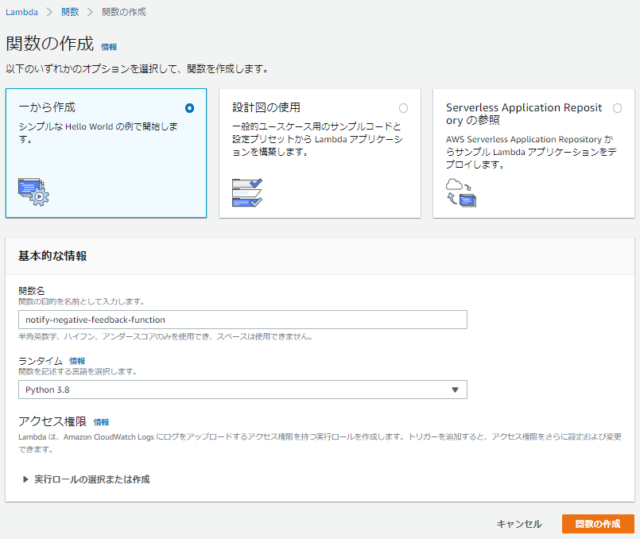The image size is (640, 539).
Task: Expand 実行ロールの選択または作成 section
Action: tap(86, 479)
